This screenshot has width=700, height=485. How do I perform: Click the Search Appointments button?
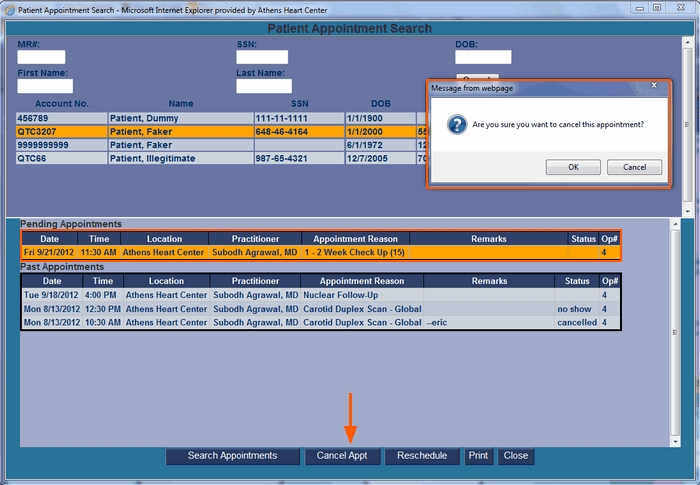pos(233,456)
